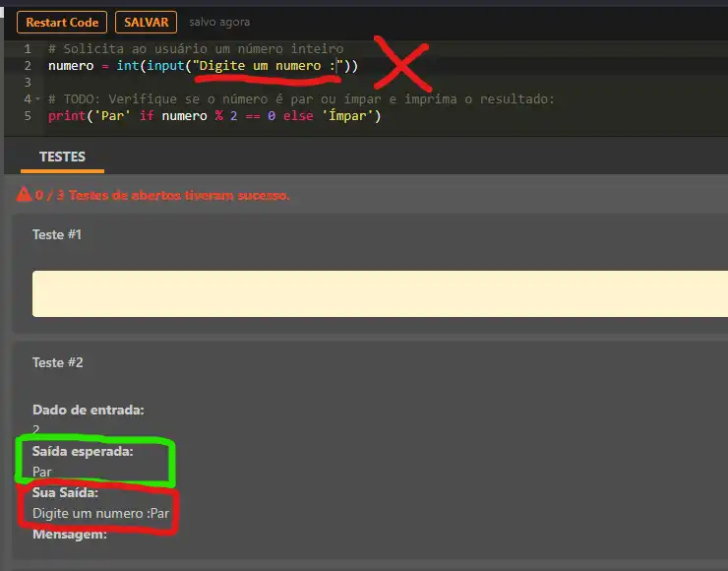Click the 'Digite um numero :Par' output text
This screenshot has height=571, width=728.
(94, 513)
